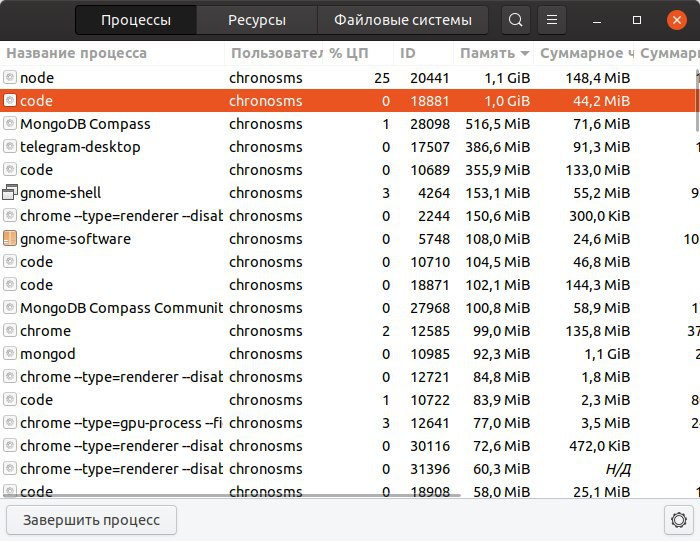
Task: Click ID value 18908 in last row
Action: pyautogui.click(x=430, y=491)
